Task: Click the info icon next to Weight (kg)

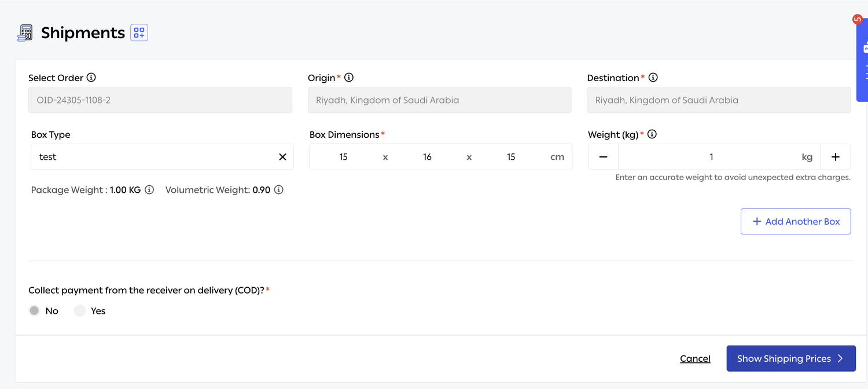Action: pos(652,134)
